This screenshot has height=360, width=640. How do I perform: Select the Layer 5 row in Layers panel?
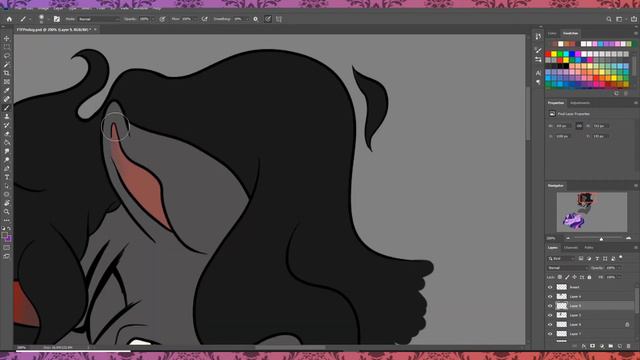tap(591, 306)
